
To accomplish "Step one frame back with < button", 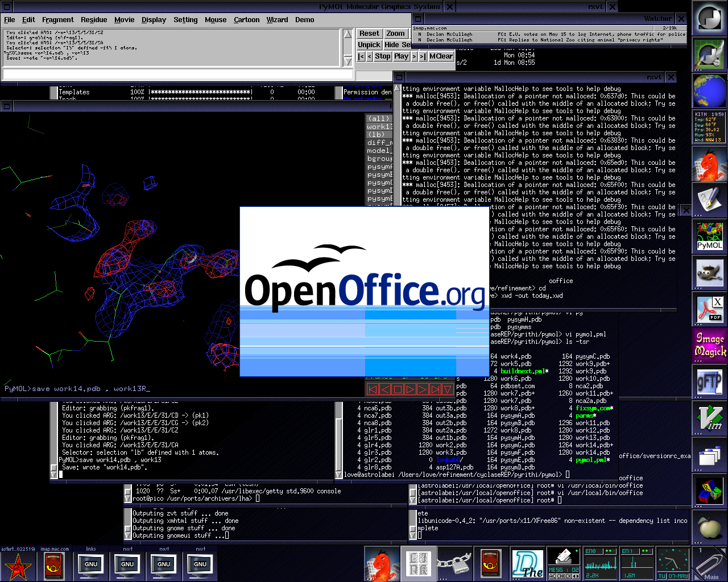I will [x=370, y=56].
